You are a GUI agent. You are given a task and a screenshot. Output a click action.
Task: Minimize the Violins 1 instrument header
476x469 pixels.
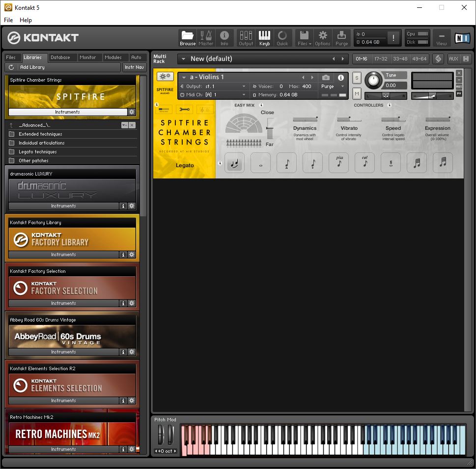pyautogui.click(x=459, y=80)
